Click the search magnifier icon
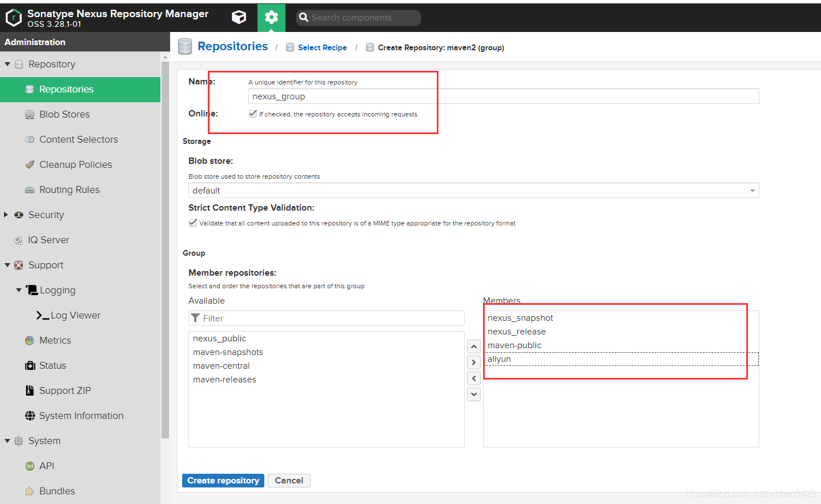Screen dimensions: 821x504 point(304,18)
